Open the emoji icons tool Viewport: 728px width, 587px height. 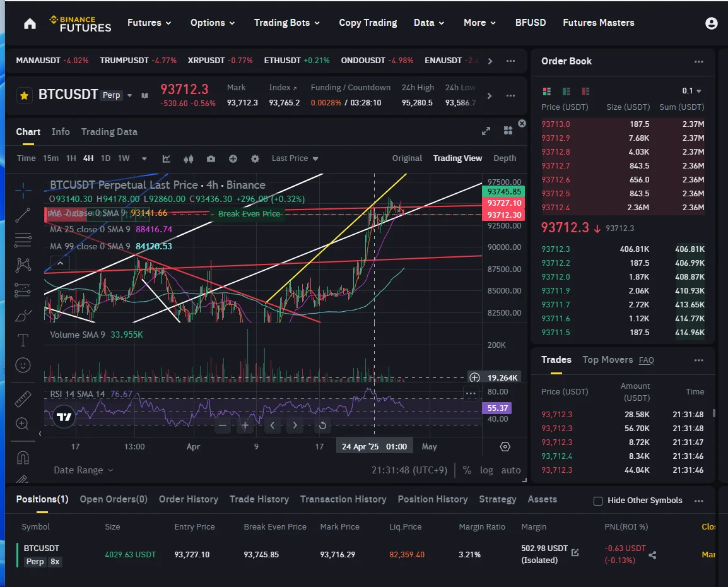tap(23, 365)
